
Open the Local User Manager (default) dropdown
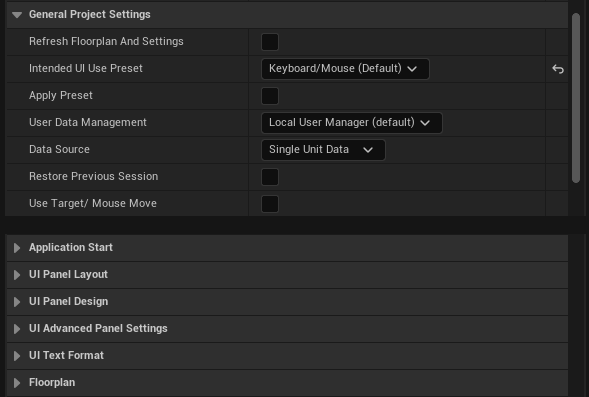[x=352, y=123]
